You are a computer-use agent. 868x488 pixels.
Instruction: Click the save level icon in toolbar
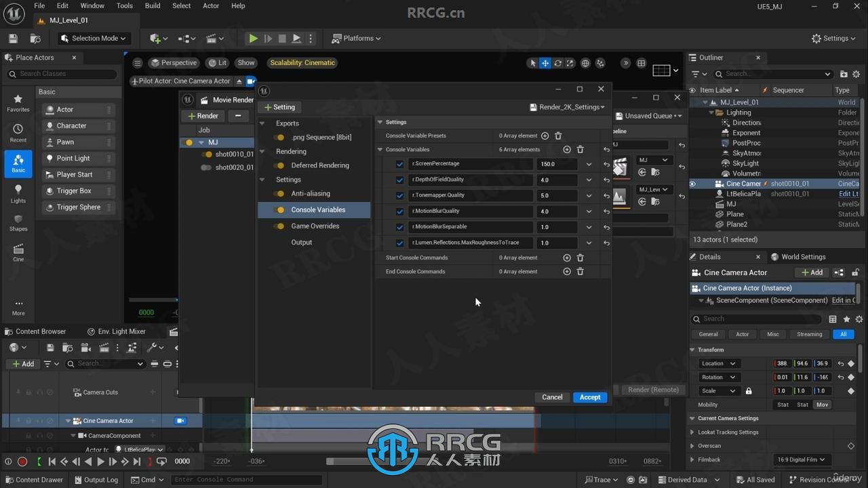pos(13,39)
